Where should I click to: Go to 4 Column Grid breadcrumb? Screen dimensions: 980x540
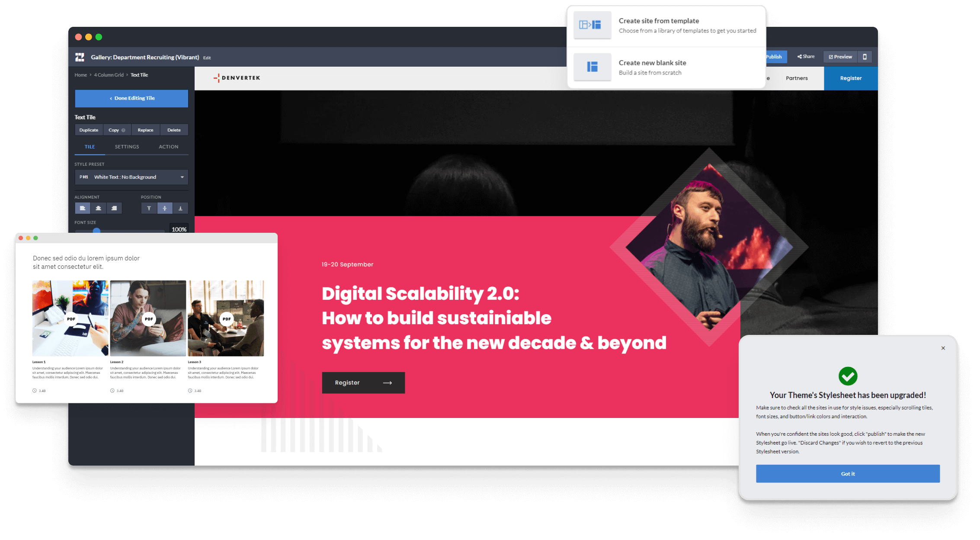point(109,75)
